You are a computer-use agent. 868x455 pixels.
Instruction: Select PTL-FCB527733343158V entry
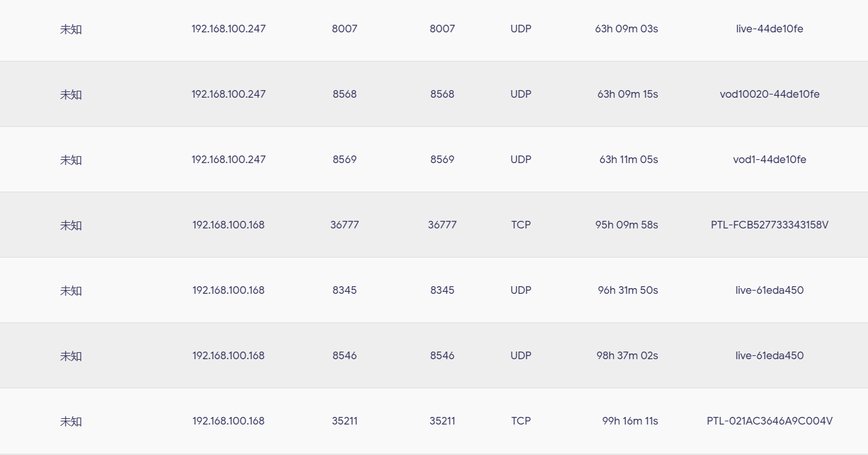coord(769,225)
